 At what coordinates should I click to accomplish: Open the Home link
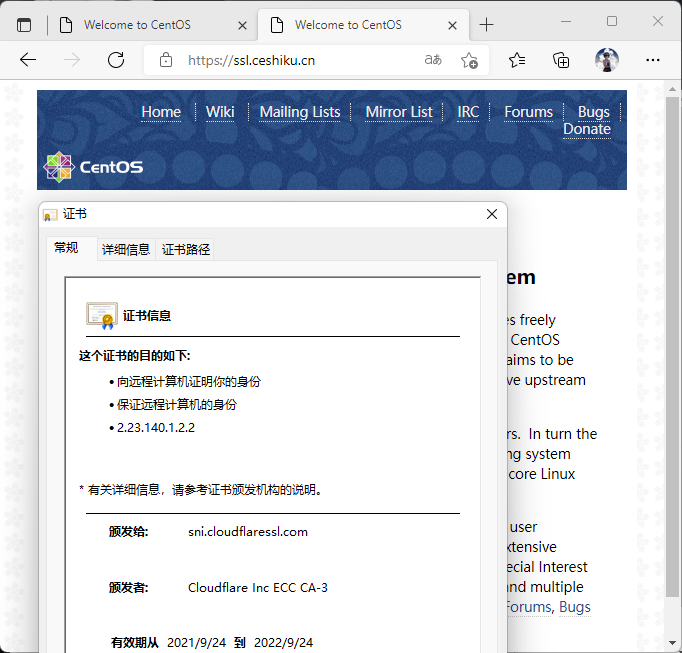[x=161, y=112]
